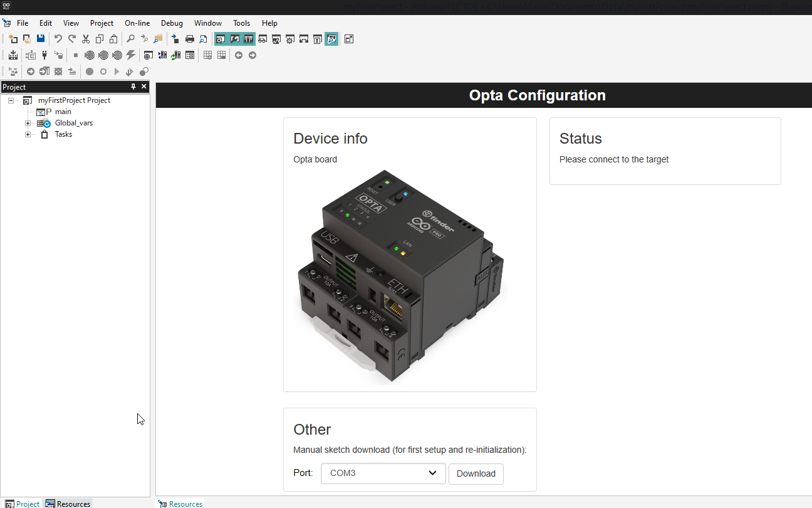Click the debug filled circle breakpoint icon
Viewport: 812px width, 508px height.
pyautogui.click(x=90, y=71)
